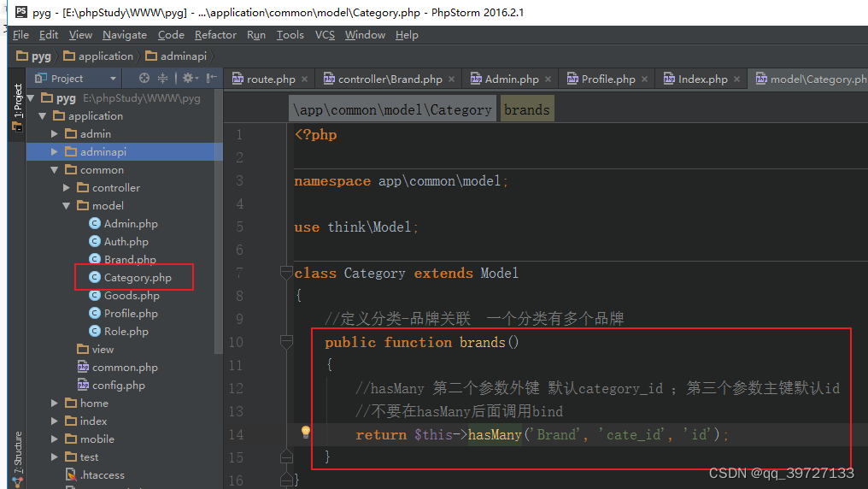Image resolution: width=868 pixels, height=489 pixels.
Task: Fold the Category class at line 7
Action: 286,273
